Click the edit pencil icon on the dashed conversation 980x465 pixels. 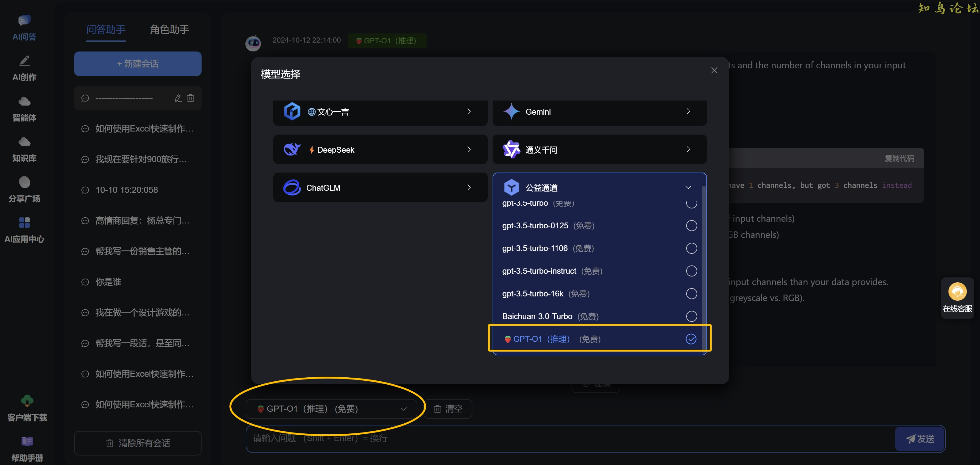point(178,98)
